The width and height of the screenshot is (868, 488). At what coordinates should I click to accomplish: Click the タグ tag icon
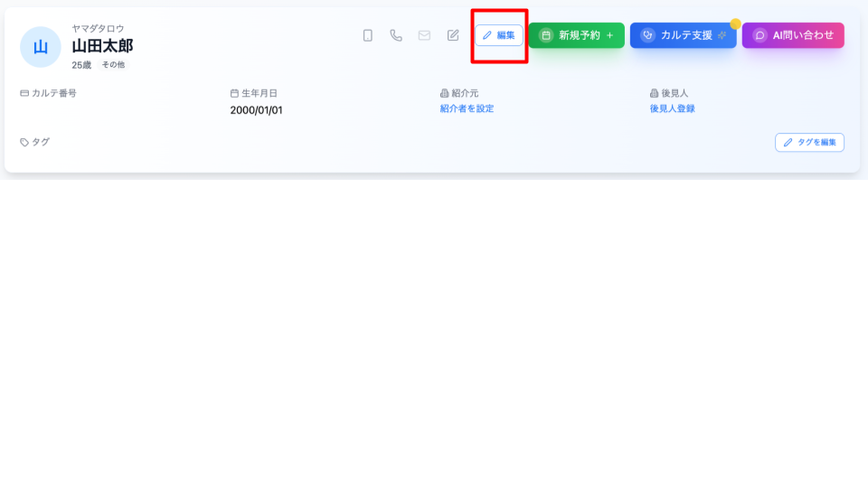coord(24,142)
